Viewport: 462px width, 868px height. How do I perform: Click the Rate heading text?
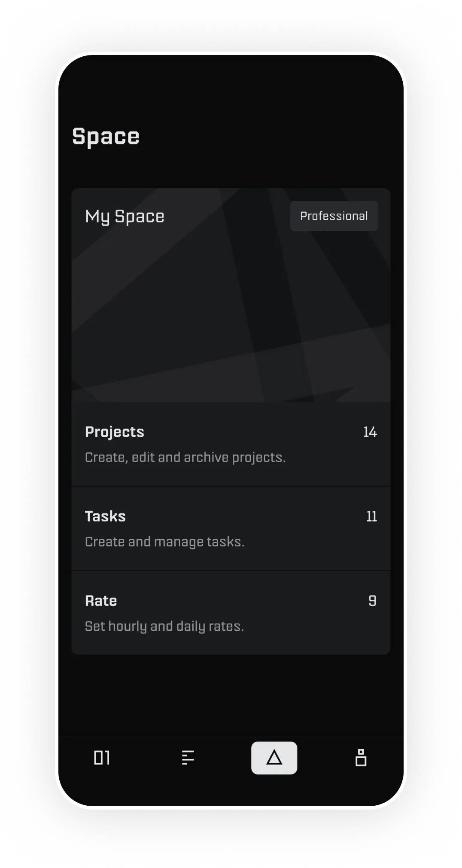click(x=101, y=601)
